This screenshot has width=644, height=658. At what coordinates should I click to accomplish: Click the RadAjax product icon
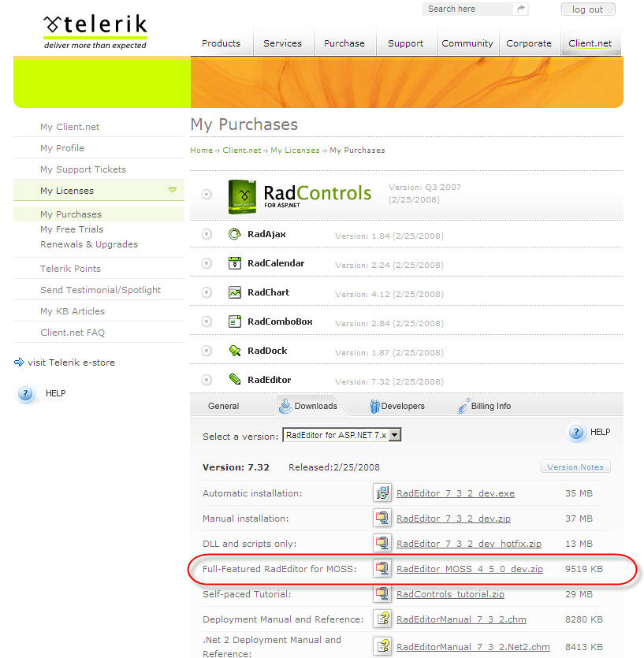[x=235, y=234]
